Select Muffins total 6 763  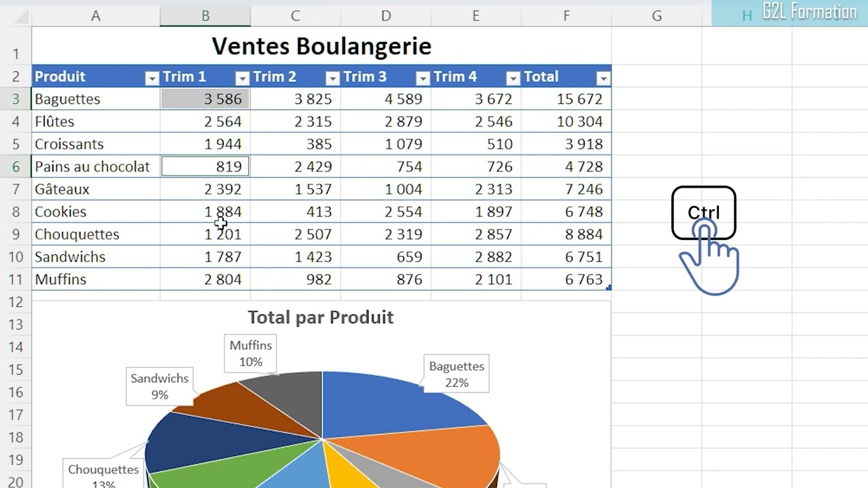(566, 279)
